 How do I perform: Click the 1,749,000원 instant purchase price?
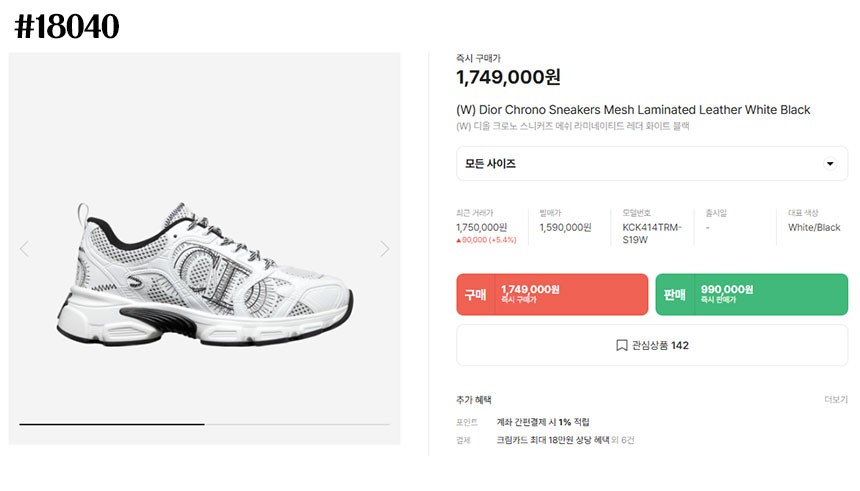tap(508, 77)
